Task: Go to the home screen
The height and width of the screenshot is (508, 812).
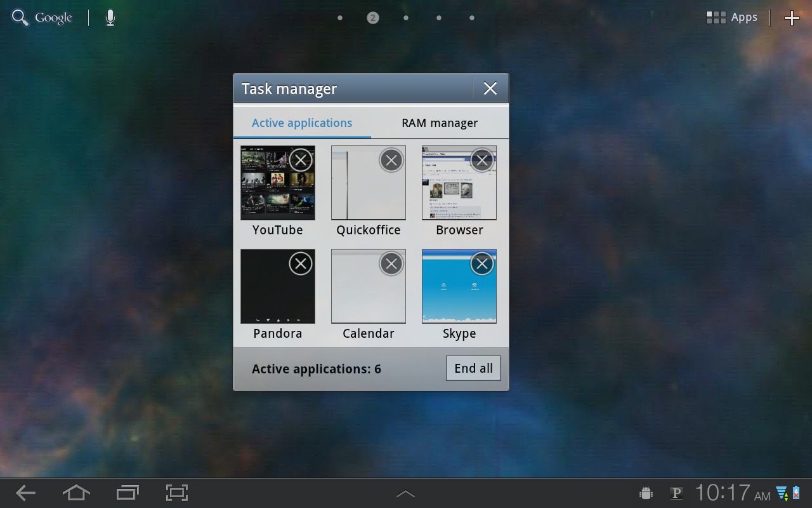Action: [76, 493]
